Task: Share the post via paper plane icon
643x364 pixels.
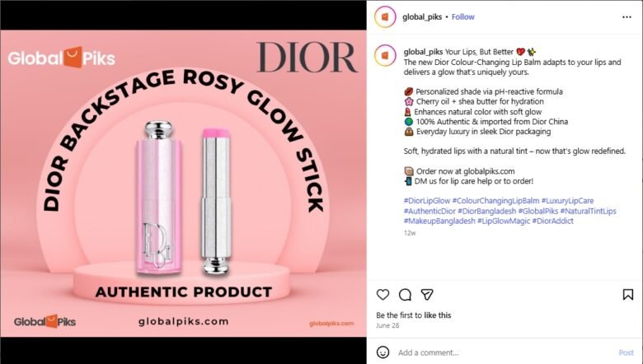Action: tap(427, 294)
